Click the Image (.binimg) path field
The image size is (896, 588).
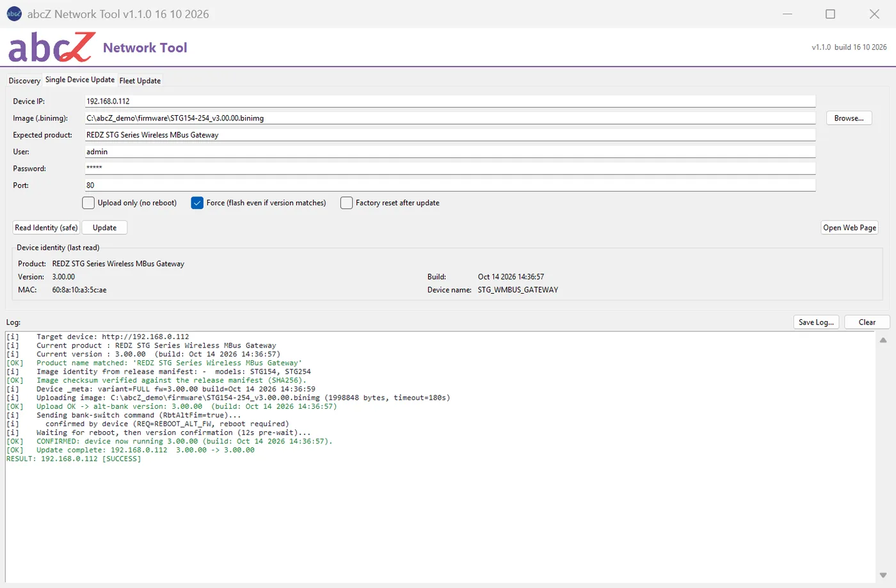pyautogui.click(x=450, y=118)
